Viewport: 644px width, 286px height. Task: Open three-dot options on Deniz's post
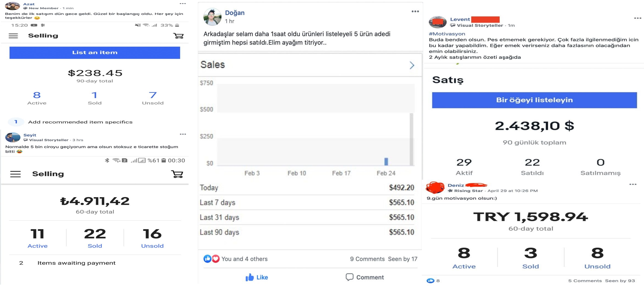pyautogui.click(x=633, y=184)
